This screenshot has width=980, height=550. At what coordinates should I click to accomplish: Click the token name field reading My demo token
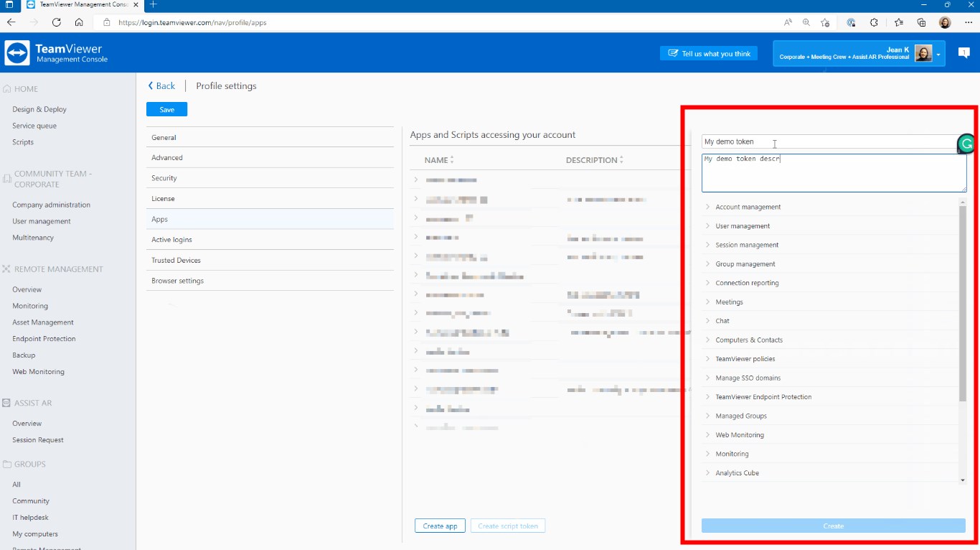(830, 141)
